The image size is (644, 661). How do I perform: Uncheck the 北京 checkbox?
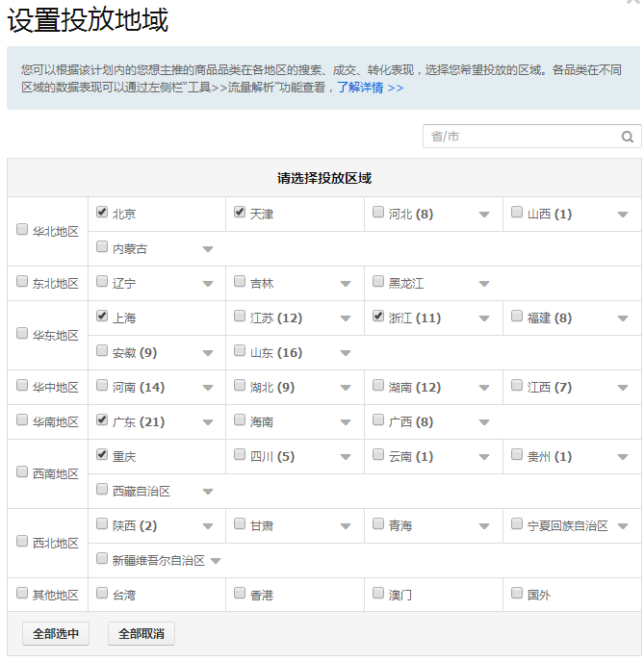pos(102,213)
